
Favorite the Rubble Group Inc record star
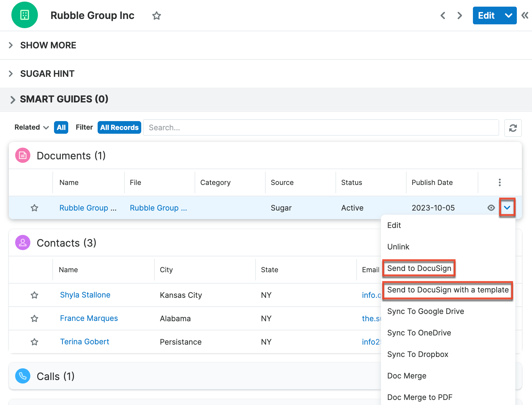[x=156, y=15]
